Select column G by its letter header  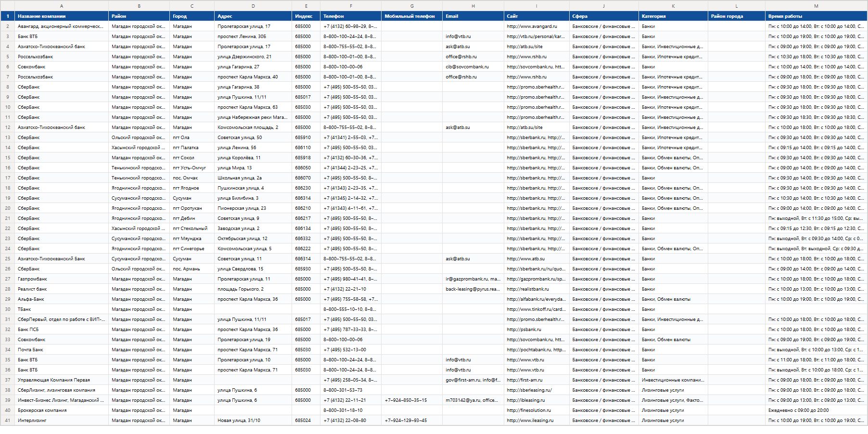tap(412, 6)
